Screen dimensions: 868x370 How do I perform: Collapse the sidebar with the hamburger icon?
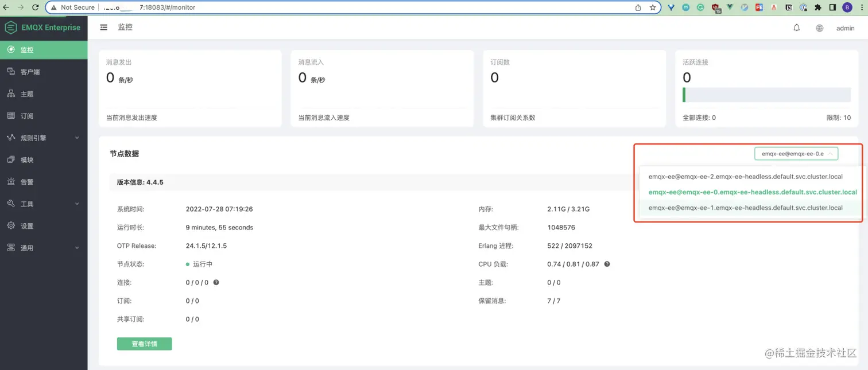pos(103,27)
